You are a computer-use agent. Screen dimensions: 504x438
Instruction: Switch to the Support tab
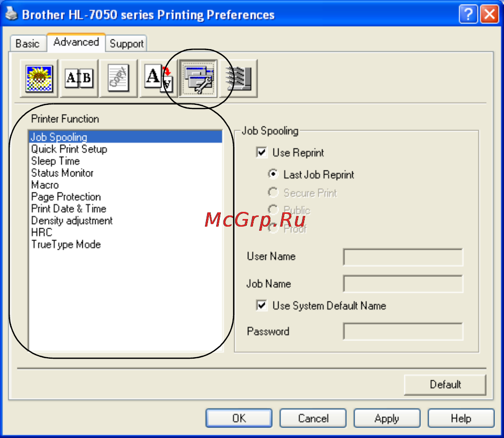(x=126, y=43)
